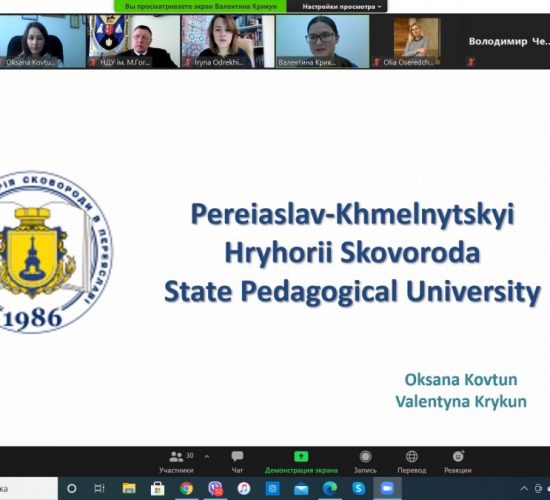The width and height of the screenshot is (550, 500).
Task: Open Task View in the taskbar
Action: coord(100,488)
